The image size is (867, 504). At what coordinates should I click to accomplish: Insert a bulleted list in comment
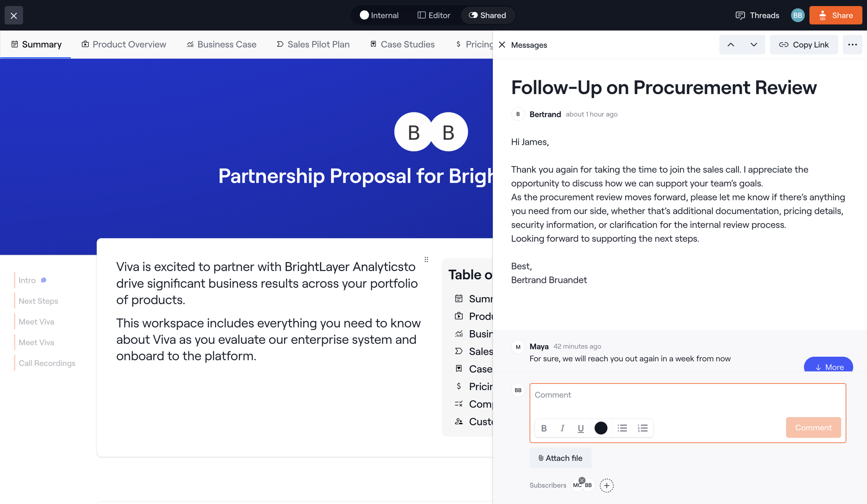click(x=622, y=428)
